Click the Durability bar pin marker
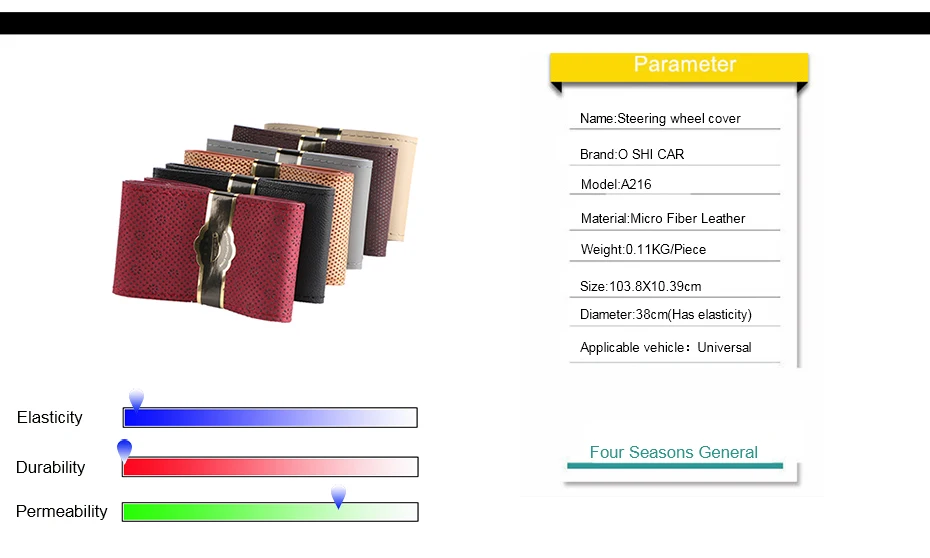 point(125,450)
